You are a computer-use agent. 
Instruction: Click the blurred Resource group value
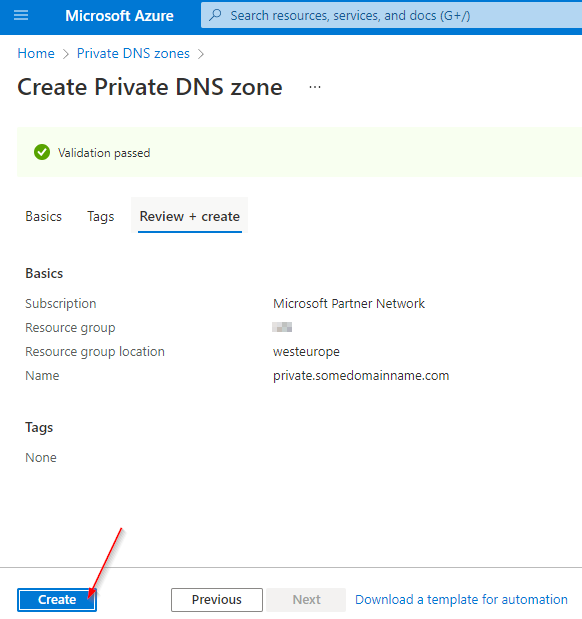click(282, 327)
